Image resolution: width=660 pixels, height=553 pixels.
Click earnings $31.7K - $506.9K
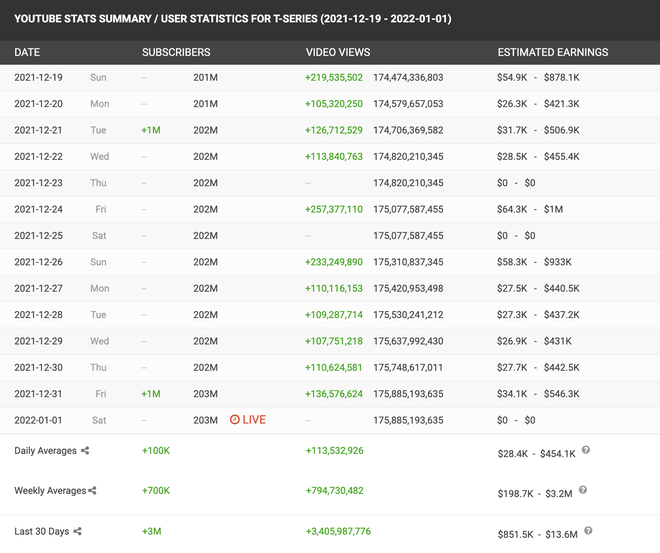[x=538, y=130]
